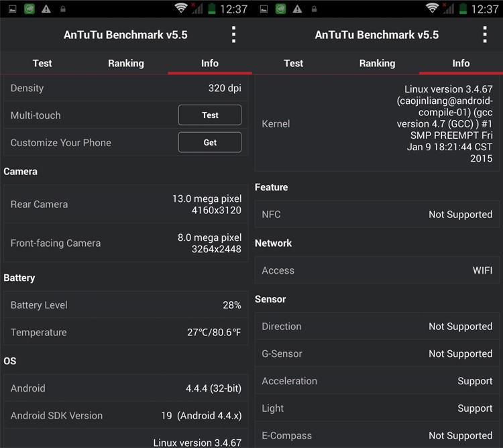Select the Android SDK Version row
This screenshot has height=448, width=503.
[x=125, y=416]
